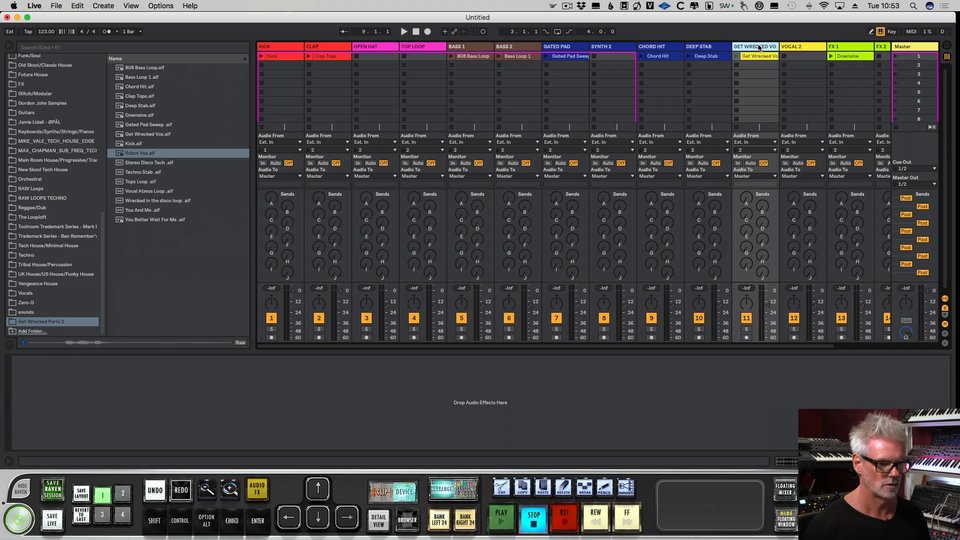Viewport: 960px width, 540px height.
Task: Click the Raven left arrow key
Action: [x=289, y=517]
